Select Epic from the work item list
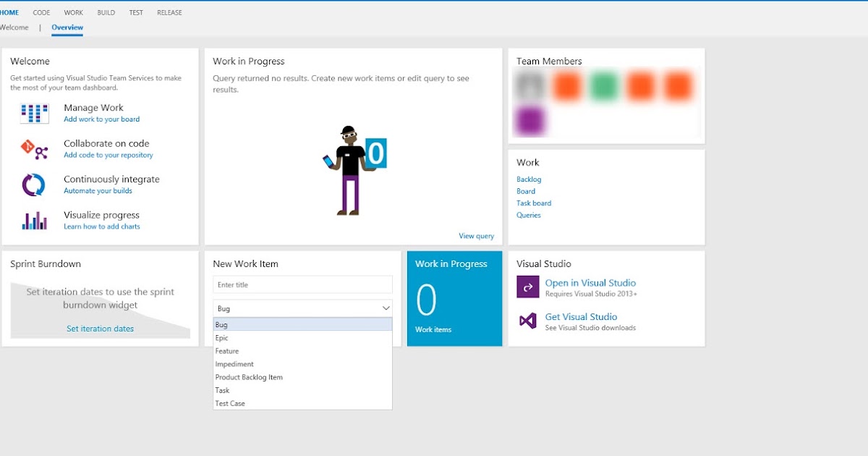The width and height of the screenshot is (868, 456). point(221,337)
